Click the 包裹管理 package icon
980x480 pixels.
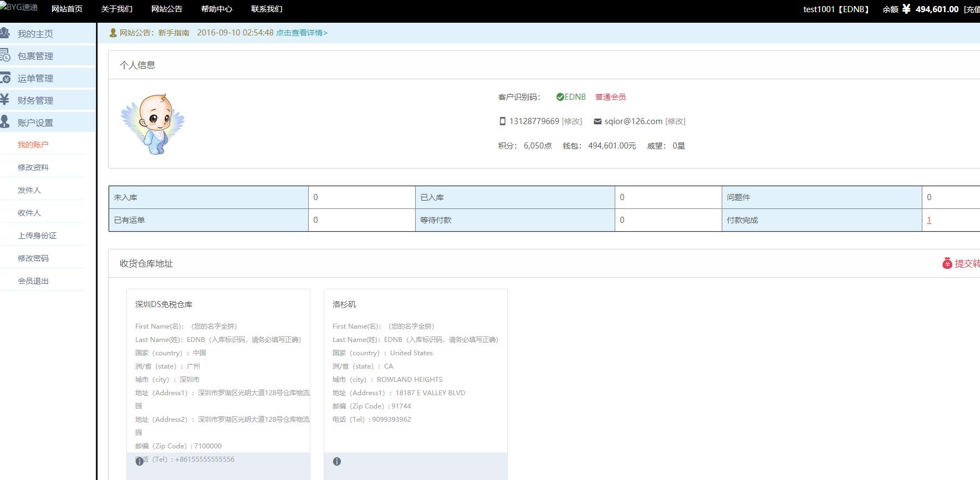coord(5,55)
